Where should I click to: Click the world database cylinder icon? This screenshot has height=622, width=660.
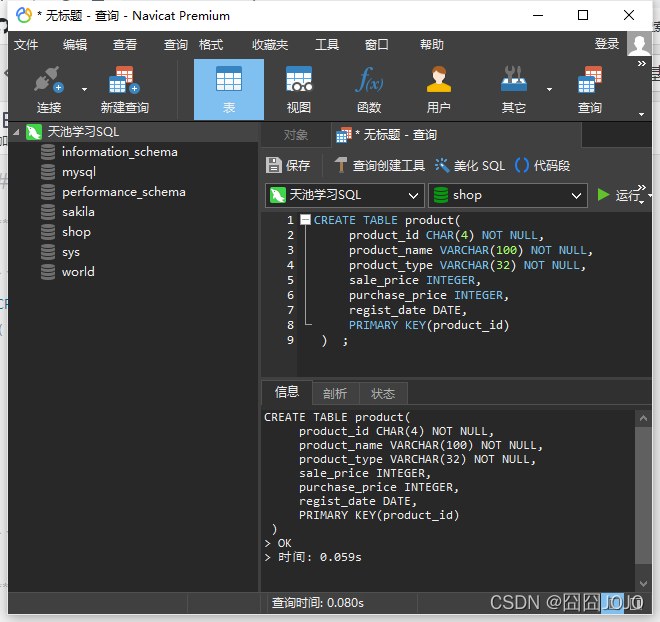(x=48, y=272)
